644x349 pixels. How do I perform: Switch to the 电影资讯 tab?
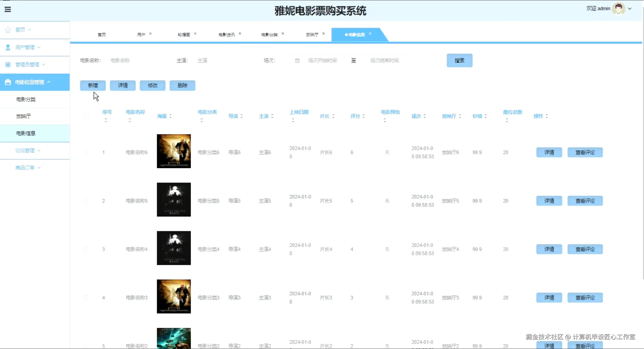tap(226, 35)
